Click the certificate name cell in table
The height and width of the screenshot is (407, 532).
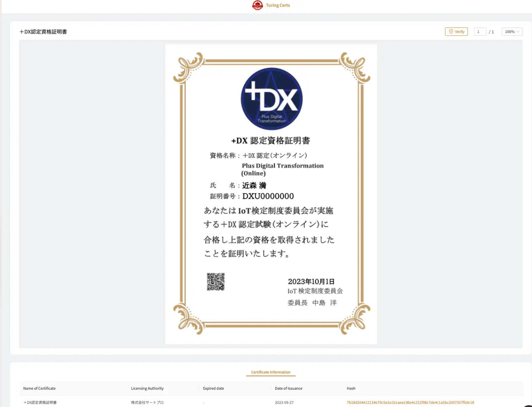coord(40,402)
